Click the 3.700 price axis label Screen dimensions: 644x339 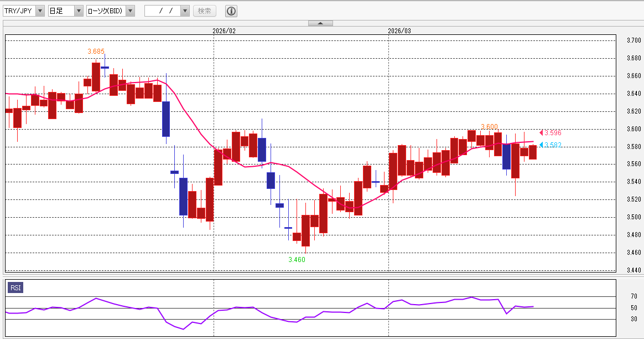coord(633,40)
